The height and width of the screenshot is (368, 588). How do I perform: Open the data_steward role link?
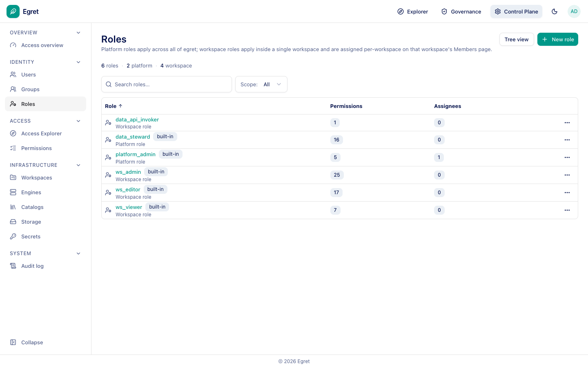tap(133, 137)
